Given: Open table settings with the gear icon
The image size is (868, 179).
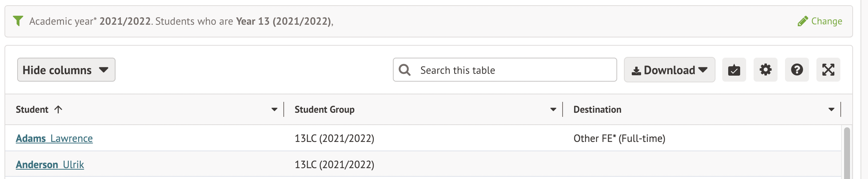Looking at the screenshot, I should 765,70.
